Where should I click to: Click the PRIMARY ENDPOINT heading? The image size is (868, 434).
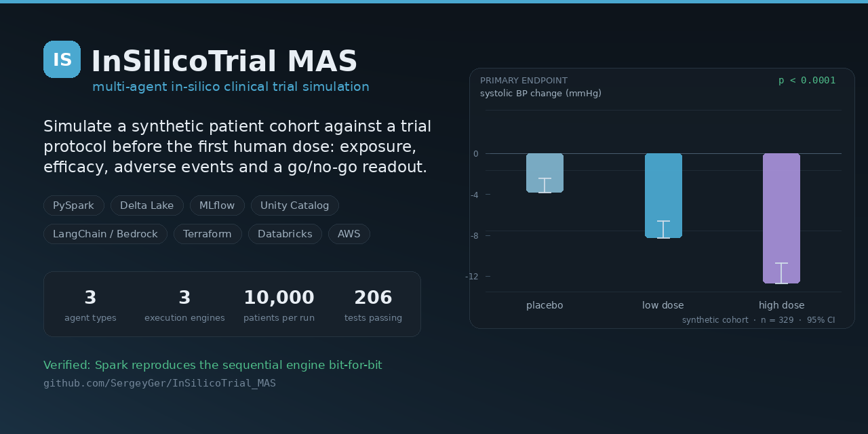524,81
